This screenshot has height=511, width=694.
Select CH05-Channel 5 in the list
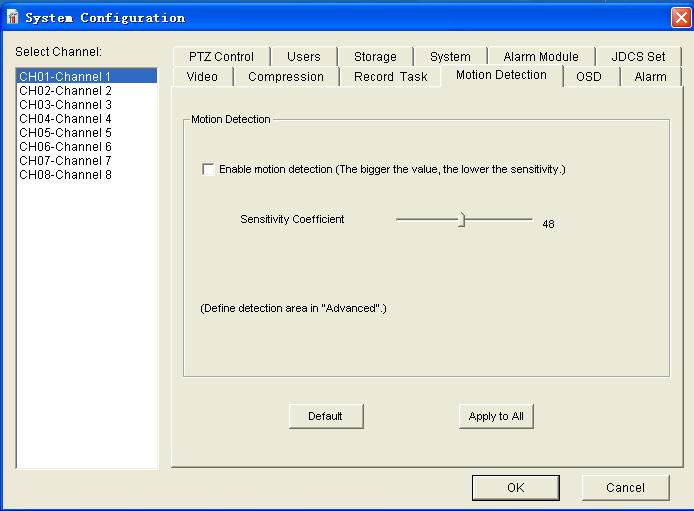[x=87, y=133]
